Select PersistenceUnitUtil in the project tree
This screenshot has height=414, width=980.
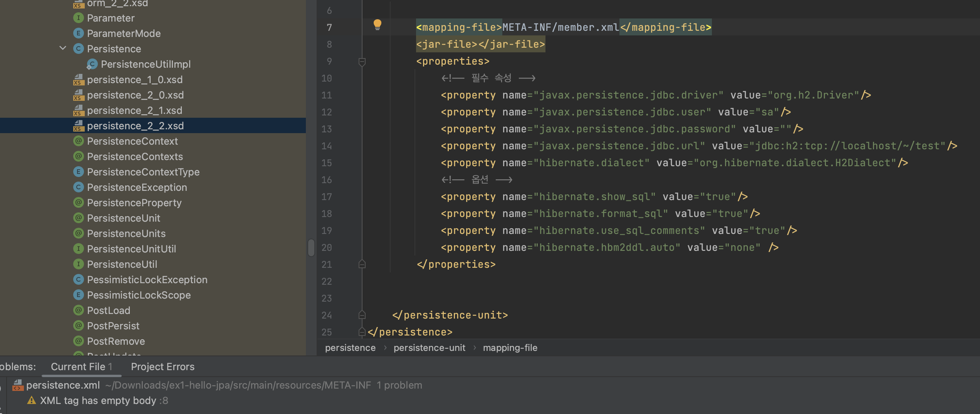coord(131,249)
